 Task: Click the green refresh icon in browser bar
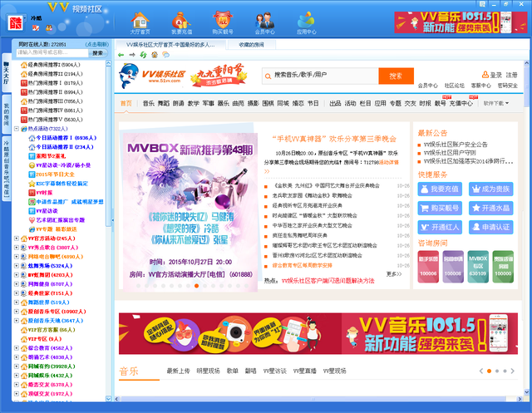coord(143,55)
